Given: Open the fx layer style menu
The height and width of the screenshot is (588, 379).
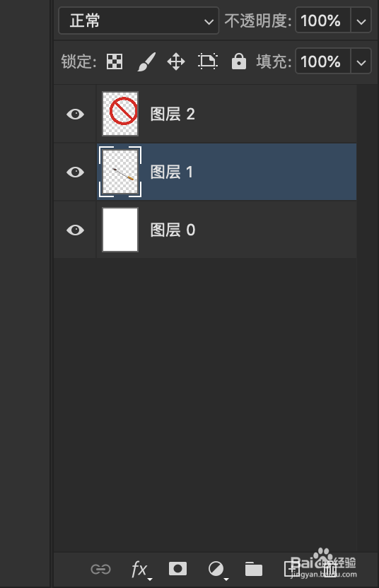Looking at the screenshot, I should click(141, 570).
